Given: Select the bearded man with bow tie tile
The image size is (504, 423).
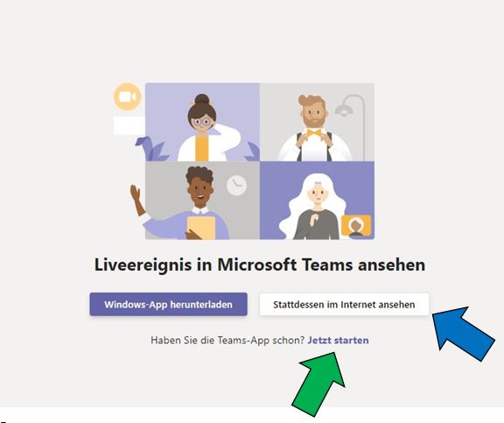Looking at the screenshot, I should tap(317, 122).
